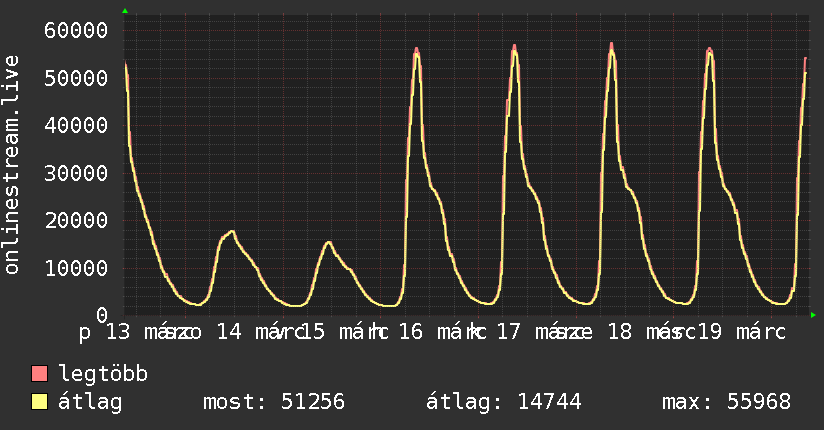Select the 'átlag' legend label beside yellow swatch
This screenshot has width=824, height=430.
90,402
